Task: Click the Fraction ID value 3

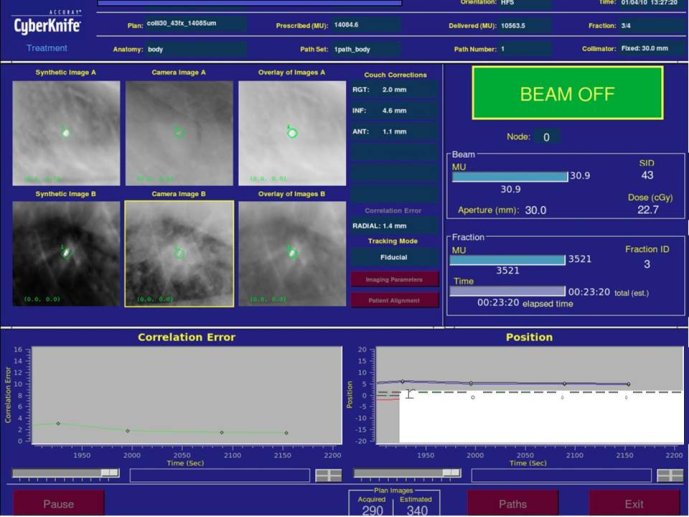Action: tap(647, 264)
